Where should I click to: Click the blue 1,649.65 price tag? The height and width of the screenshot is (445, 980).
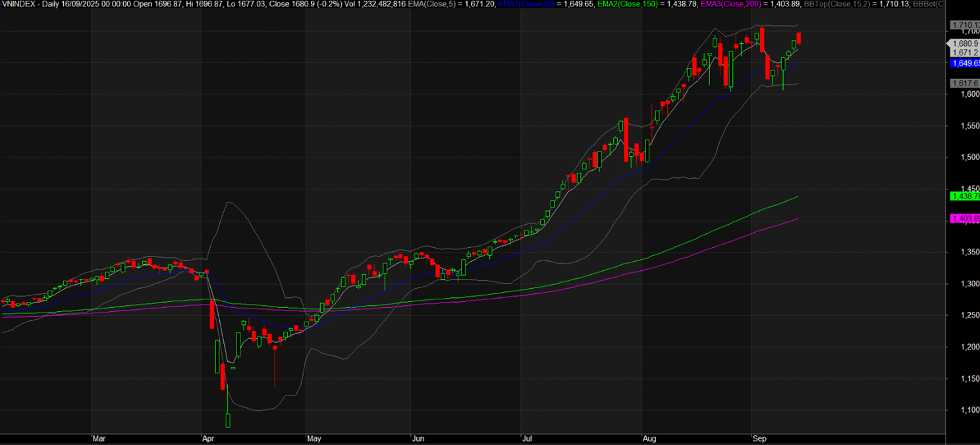(965, 63)
